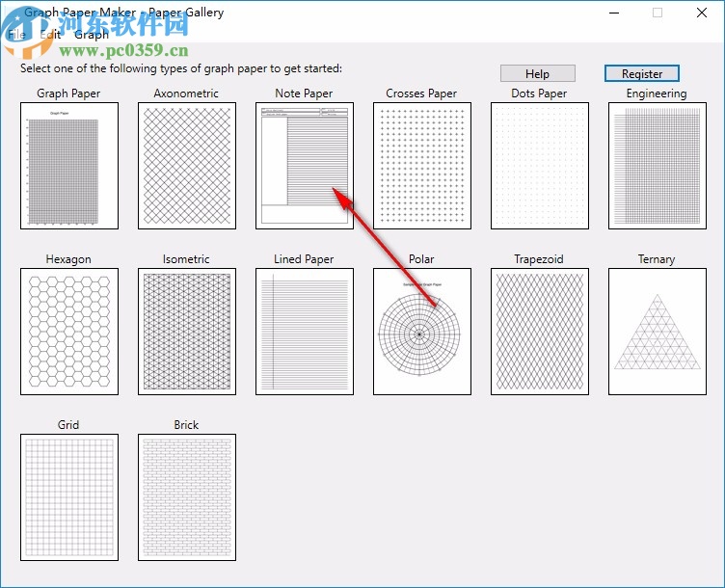This screenshot has height=588, width=725.
Task: Pick the Crosses Paper thumbnail
Action: [x=422, y=166]
